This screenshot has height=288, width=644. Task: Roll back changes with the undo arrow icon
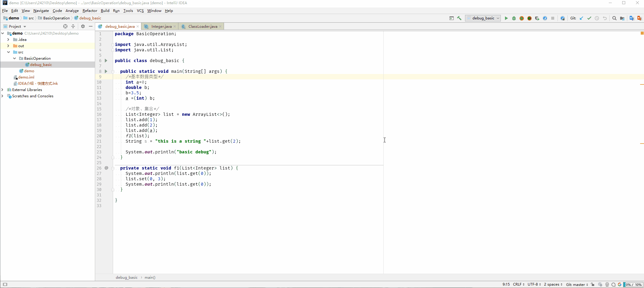pos(605,18)
